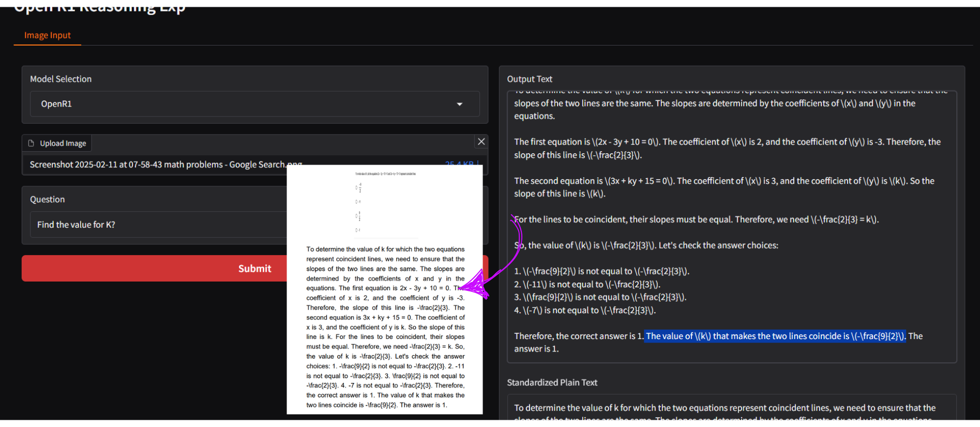980x427 pixels.
Task: Click the file icon beside Upload Image
Action: click(31, 143)
